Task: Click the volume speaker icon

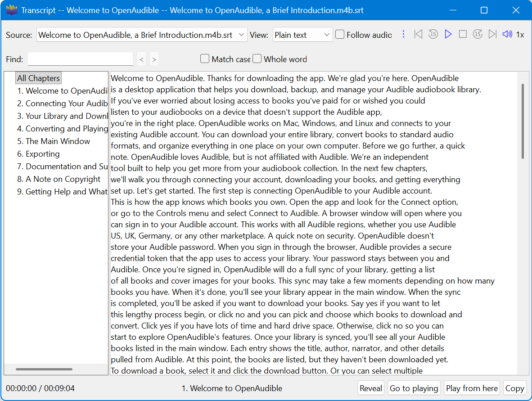Action: pos(507,34)
